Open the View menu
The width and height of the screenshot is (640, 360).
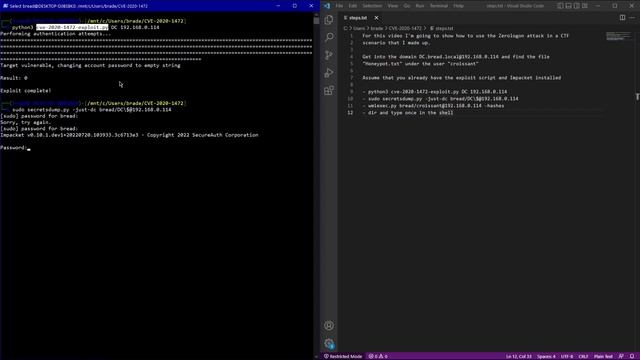(393, 6)
